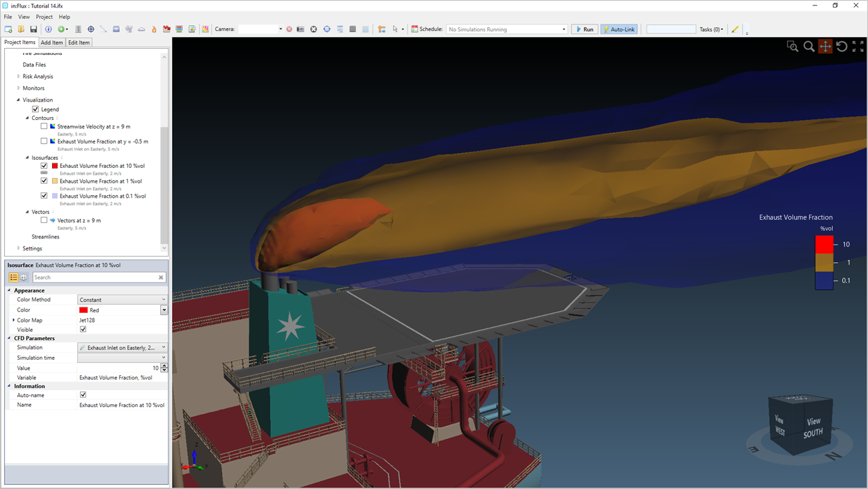The width and height of the screenshot is (868, 489).
Task: Expand the Monitors tree node
Action: [x=18, y=88]
